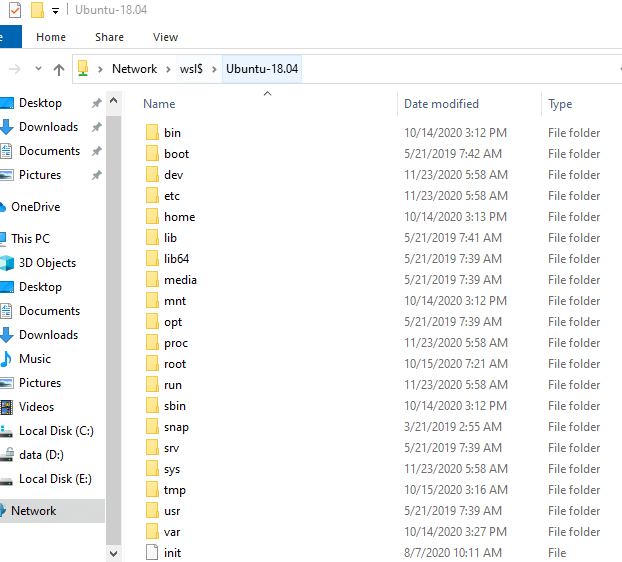This screenshot has height=562, width=622.
Task: Open the View ribbon tab
Action: (165, 37)
